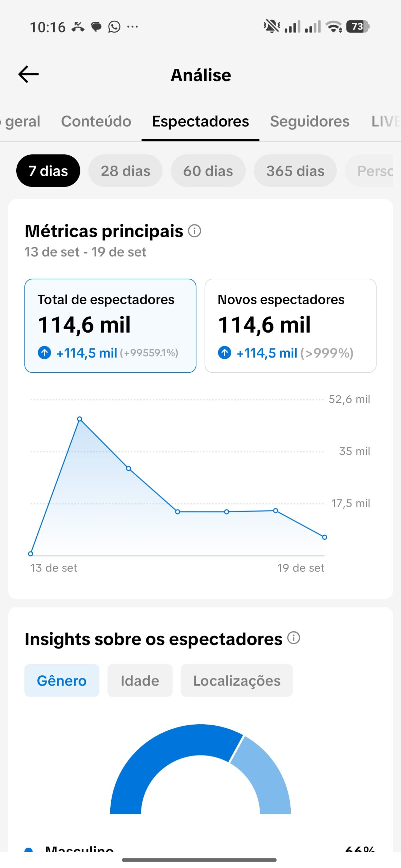Select the 365 dias period chip

[295, 171]
